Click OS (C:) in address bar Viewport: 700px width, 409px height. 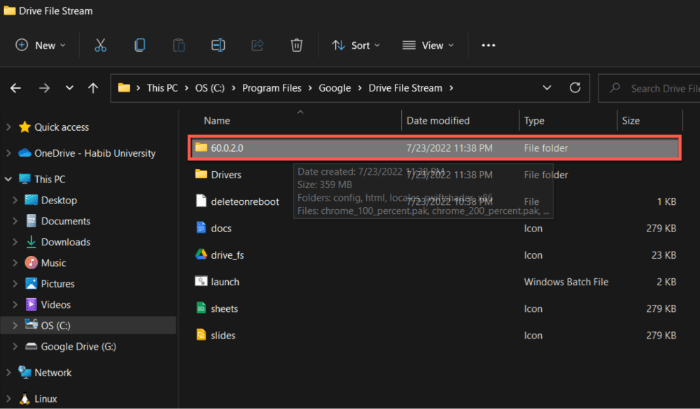tap(210, 88)
